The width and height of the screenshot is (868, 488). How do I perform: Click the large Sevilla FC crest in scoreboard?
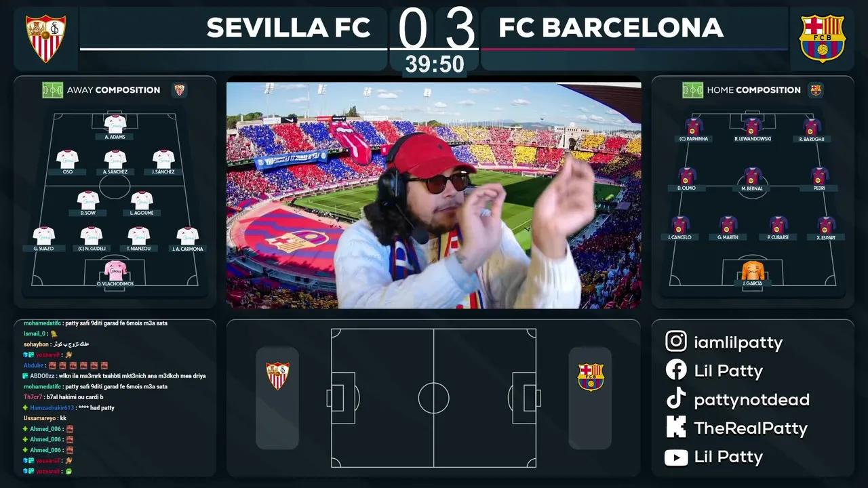pos(45,39)
